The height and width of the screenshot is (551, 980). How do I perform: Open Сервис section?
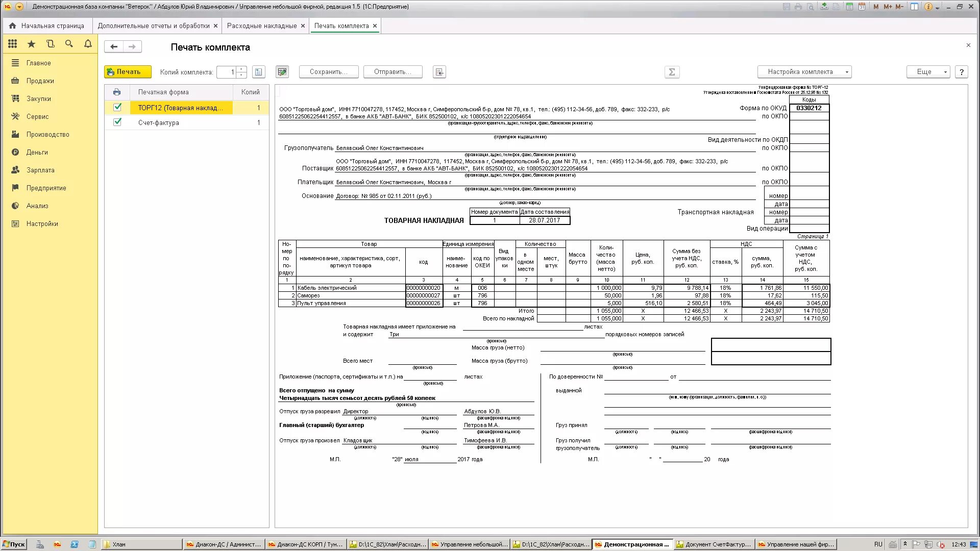pyautogui.click(x=38, y=117)
